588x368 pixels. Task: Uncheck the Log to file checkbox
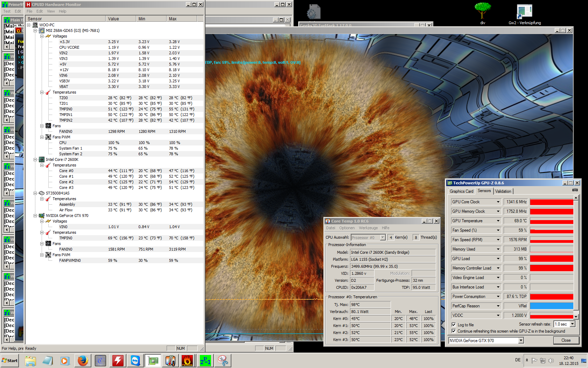(x=454, y=325)
